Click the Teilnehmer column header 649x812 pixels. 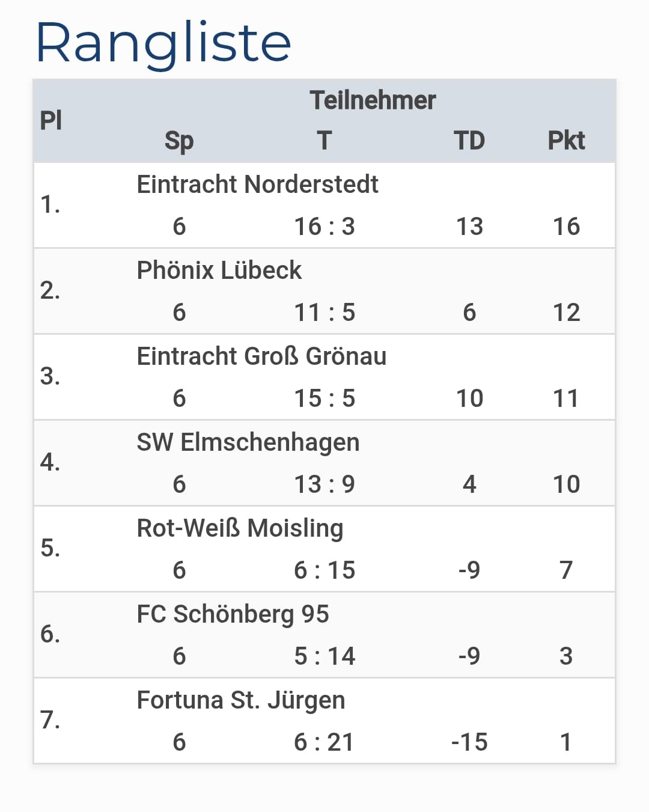pyautogui.click(x=373, y=100)
